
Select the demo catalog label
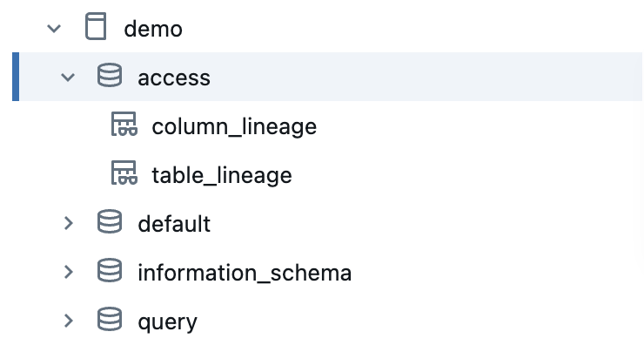coord(153,29)
